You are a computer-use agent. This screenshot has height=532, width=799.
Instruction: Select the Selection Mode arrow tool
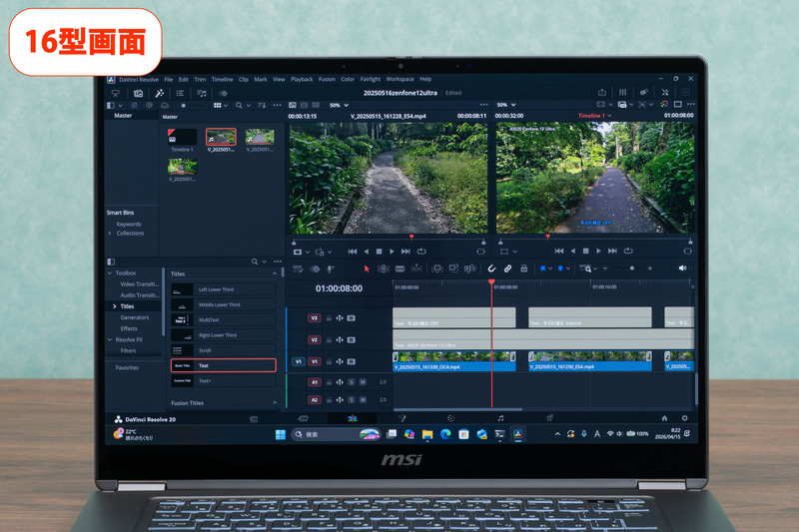pyautogui.click(x=366, y=268)
